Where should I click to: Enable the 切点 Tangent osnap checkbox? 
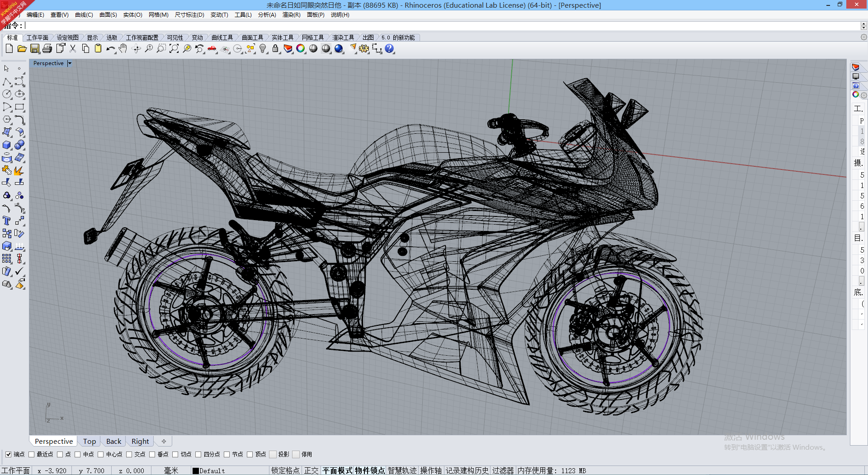[x=175, y=454]
